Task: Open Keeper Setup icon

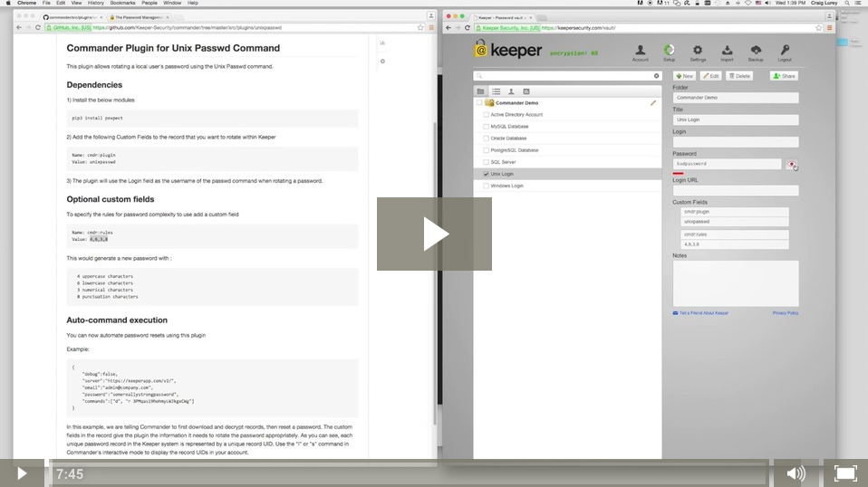Action: click(x=670, y=53)
